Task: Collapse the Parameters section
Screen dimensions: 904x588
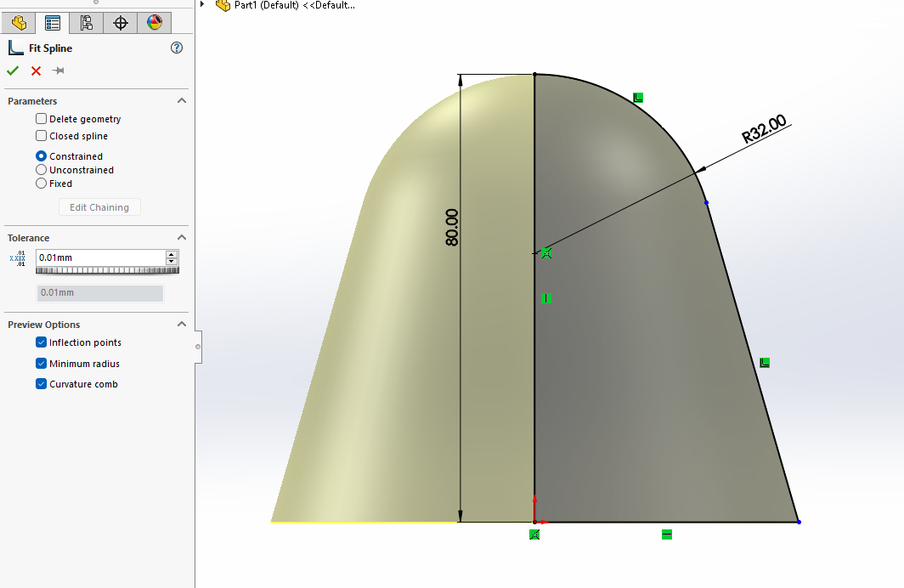Action: 181,100
